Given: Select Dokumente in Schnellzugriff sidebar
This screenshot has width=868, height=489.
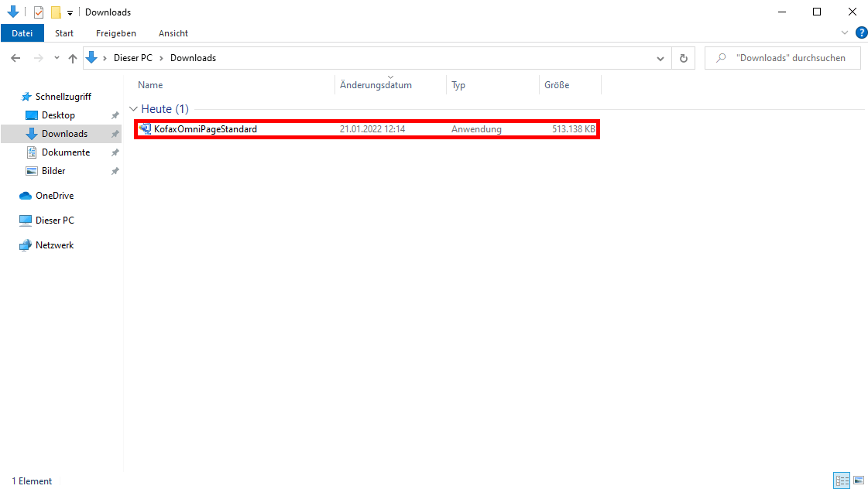Looking at the screenshot, I should 66,152.
